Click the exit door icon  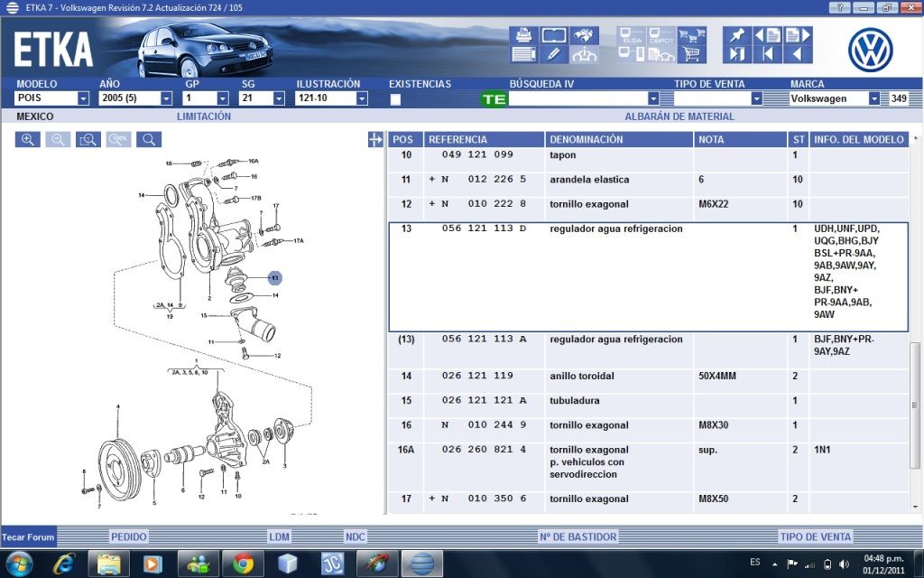[x=736, y=54]
